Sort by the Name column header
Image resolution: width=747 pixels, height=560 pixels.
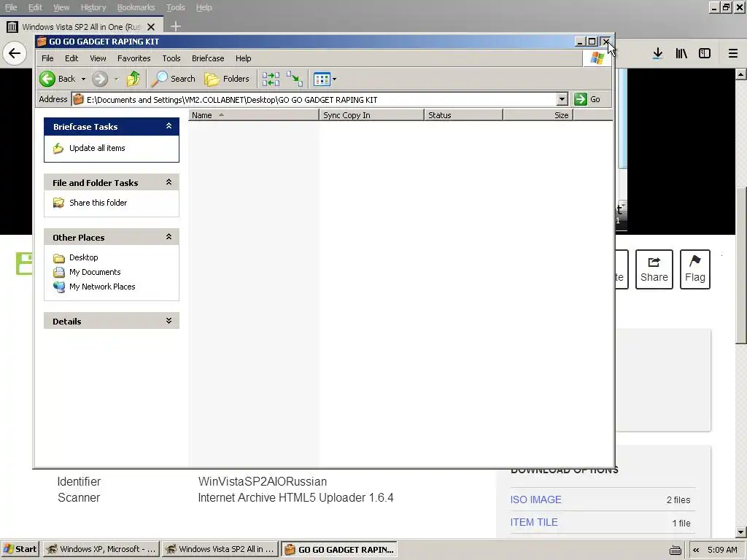253,115
